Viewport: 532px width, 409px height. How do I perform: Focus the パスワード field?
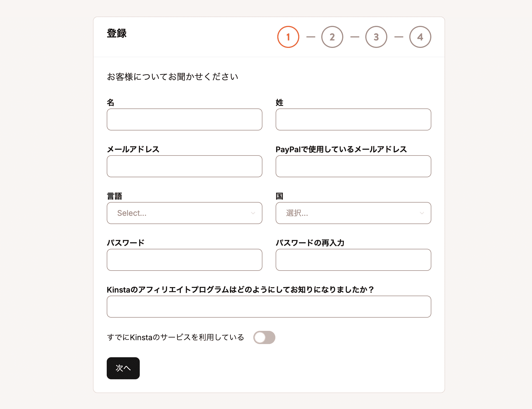[x=184, y=260]
